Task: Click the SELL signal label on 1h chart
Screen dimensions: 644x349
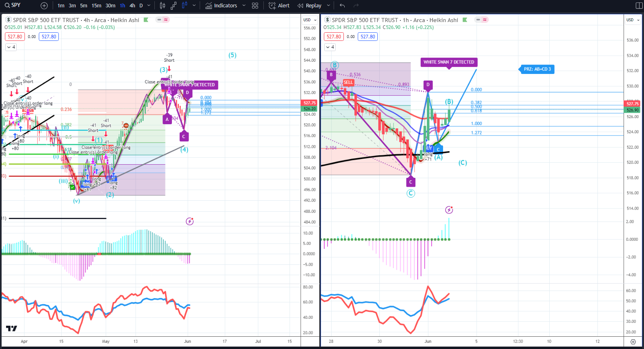Action: 348,82
